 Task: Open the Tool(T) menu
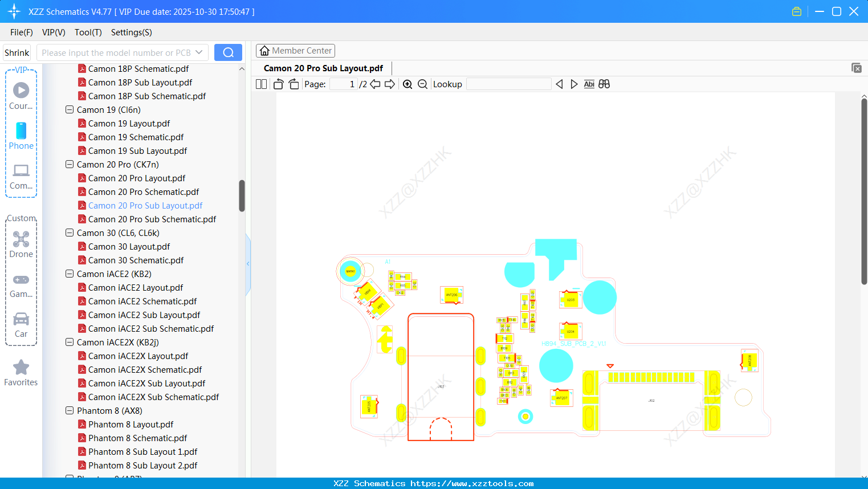pyautogui.click(x=88, y=32)
